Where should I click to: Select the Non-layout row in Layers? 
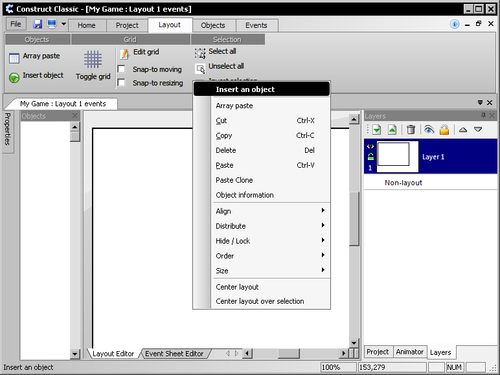click(431, 183)
